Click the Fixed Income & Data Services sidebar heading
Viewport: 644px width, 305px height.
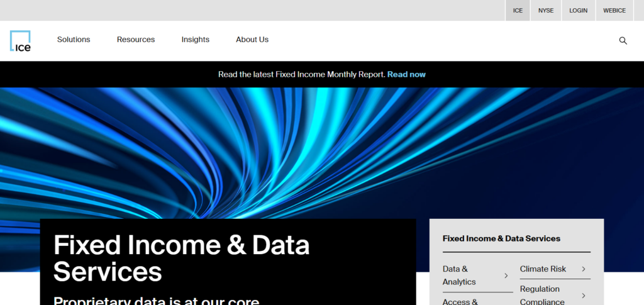pos(501,238)
